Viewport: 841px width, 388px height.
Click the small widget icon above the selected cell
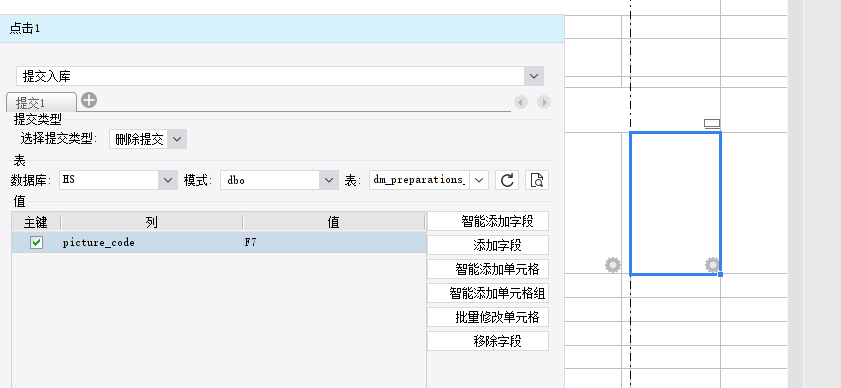pos(712,124)
